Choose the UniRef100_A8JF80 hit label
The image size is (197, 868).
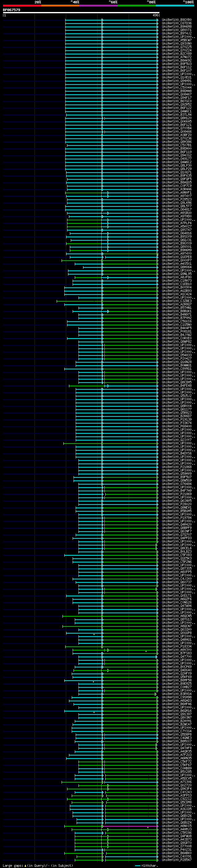pyautogui.click(x=177, y=277)
